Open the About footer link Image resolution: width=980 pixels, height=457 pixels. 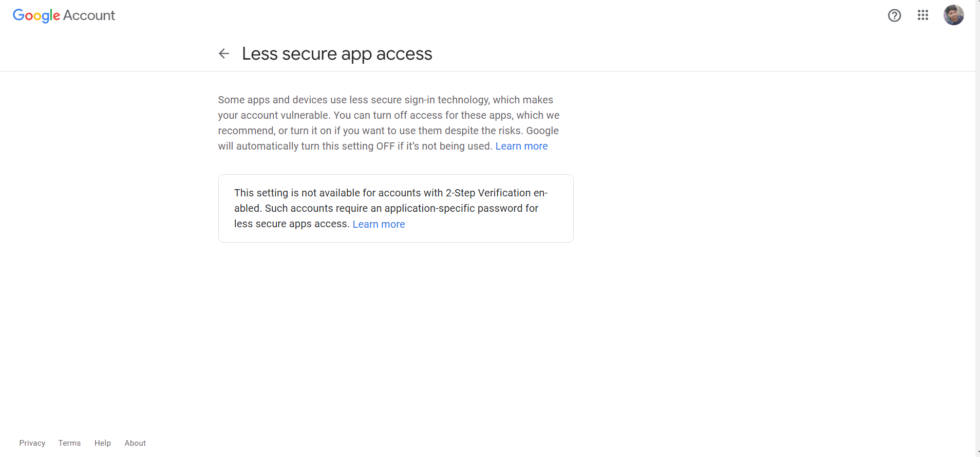pos(135,443)
